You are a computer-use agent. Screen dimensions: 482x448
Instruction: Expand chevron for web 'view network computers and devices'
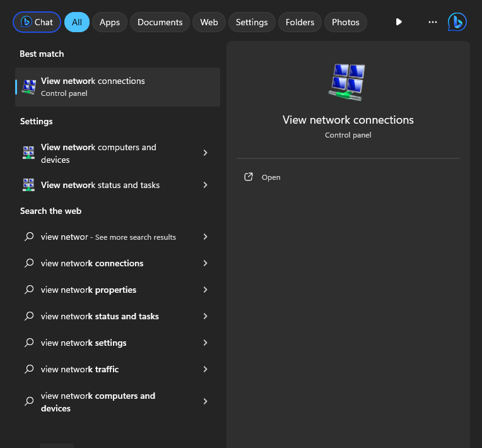coord(205,401)
